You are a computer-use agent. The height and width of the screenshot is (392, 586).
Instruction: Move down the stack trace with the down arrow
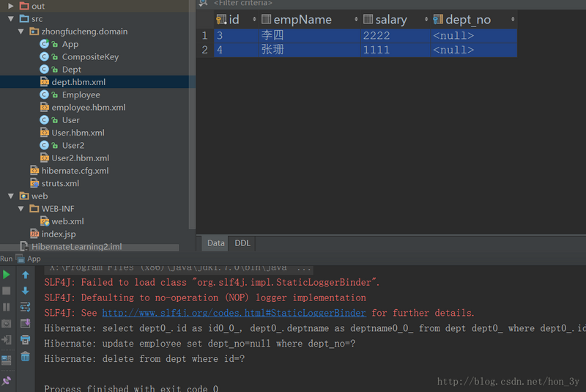click(26, 291)
